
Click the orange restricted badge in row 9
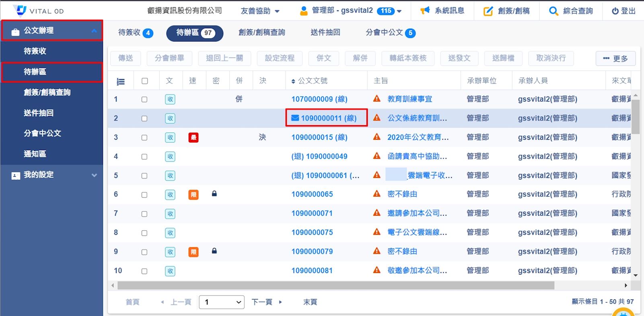(193, 252)
